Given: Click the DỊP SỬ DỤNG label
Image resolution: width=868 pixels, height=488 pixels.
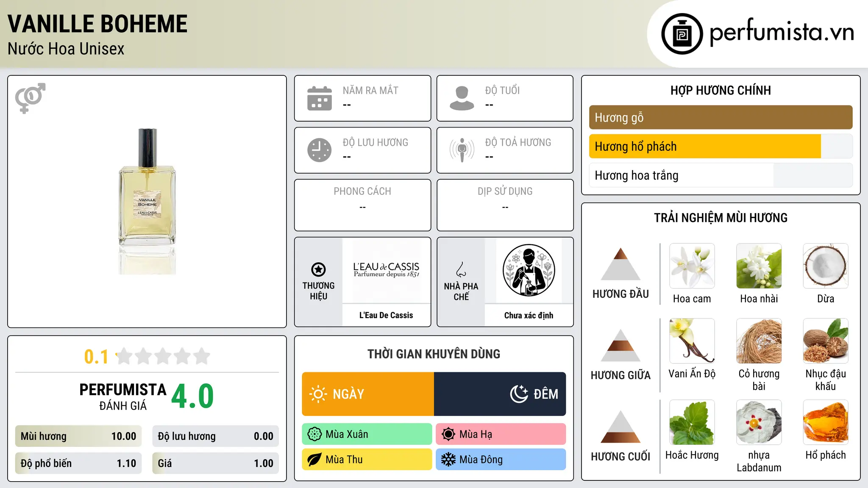Looking at the screenshot, I should click(505, 191).
